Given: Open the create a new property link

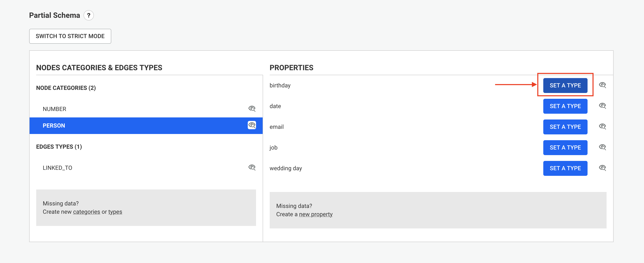Looking at the screenshot, I should (x=316, y=214).
